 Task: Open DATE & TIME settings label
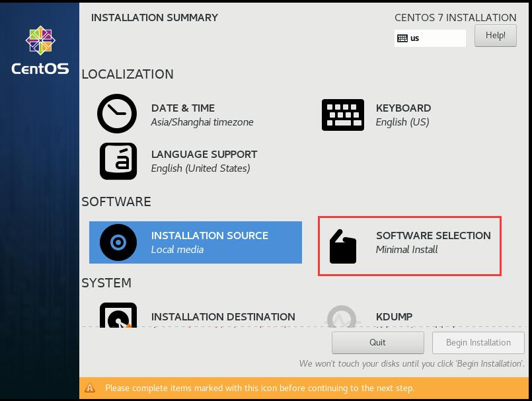tap(183, 108)
